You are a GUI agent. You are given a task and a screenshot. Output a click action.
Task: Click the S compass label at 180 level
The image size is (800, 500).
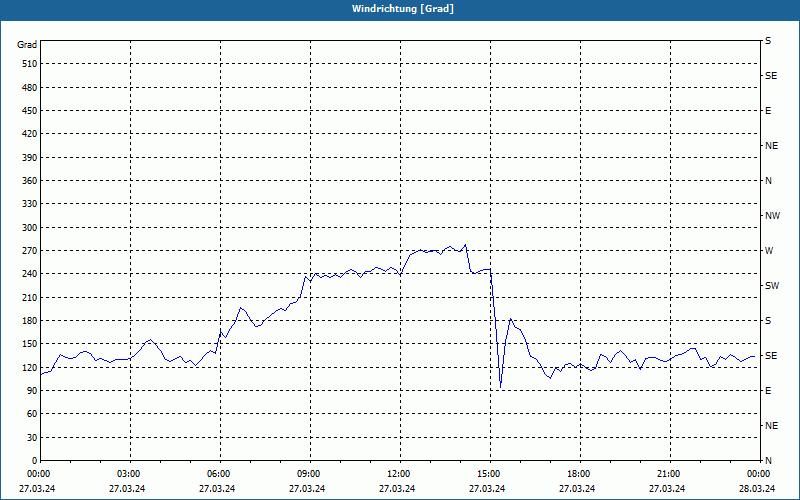[x=768, y=321]
